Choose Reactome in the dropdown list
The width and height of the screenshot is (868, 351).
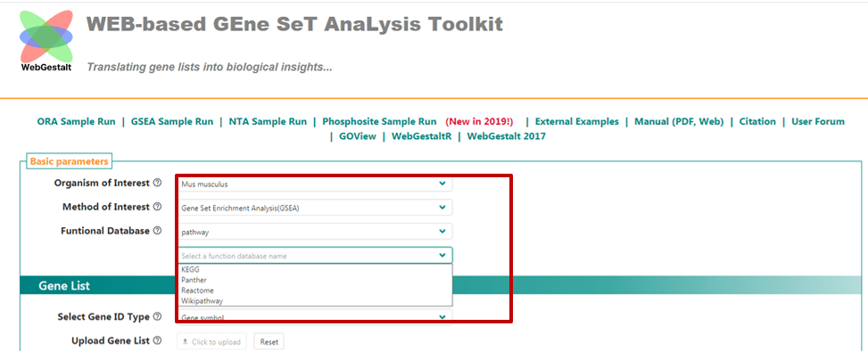(314, 290)
